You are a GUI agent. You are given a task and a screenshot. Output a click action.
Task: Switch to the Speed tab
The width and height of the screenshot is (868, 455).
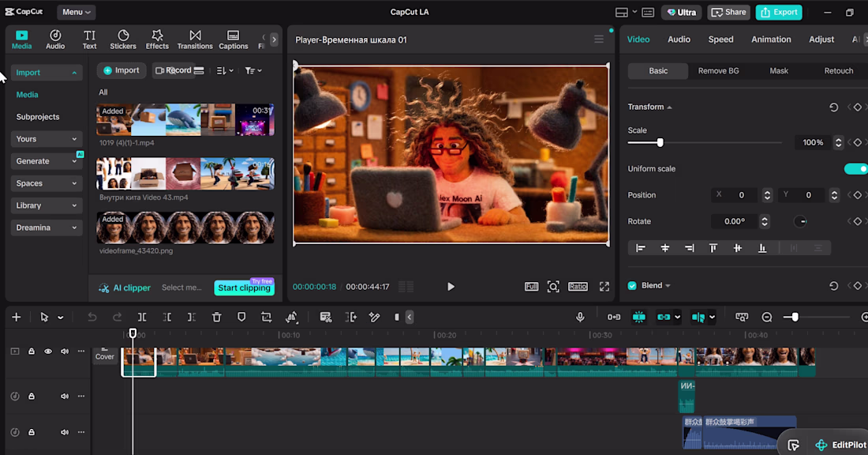pos(720,39)
